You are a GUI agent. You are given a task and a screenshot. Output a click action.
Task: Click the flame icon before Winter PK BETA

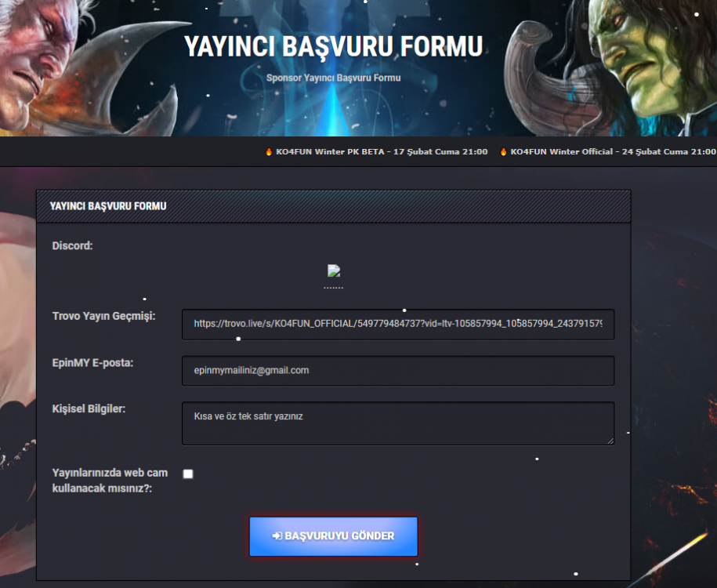coord(269,151)
